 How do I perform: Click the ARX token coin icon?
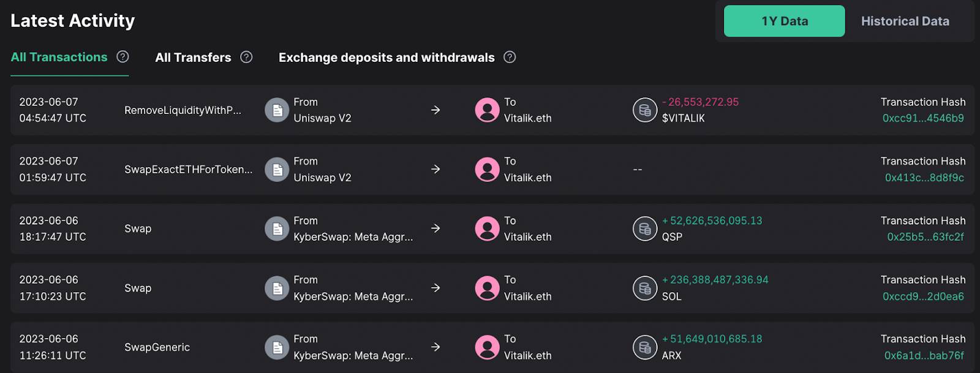pyautogui.click(x=644, y=347)
